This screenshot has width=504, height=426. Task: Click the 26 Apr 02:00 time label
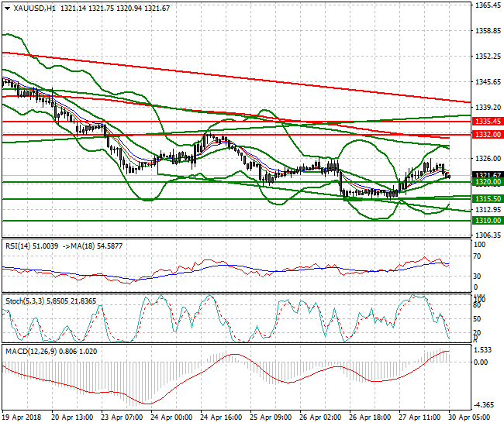320,417
